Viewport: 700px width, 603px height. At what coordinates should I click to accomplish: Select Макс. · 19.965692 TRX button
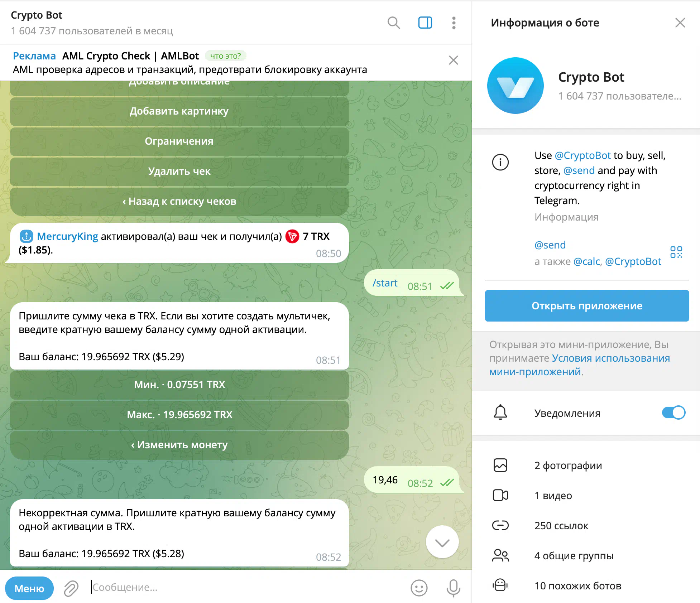click(x=179, y=415)
